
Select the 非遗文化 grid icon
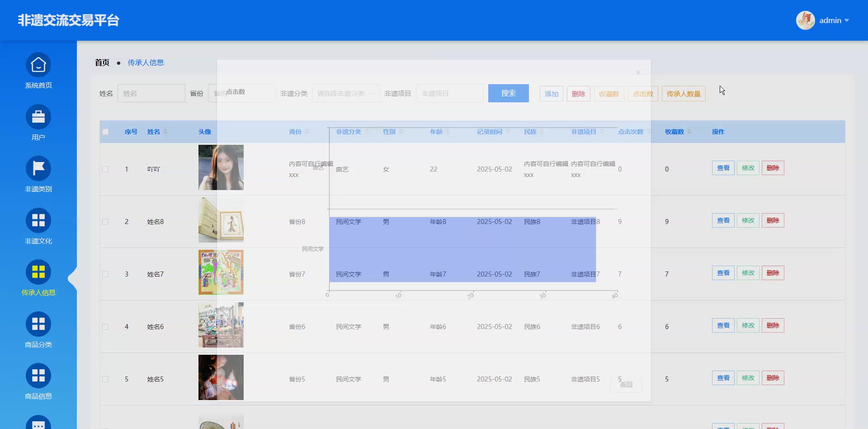point(38,221)
